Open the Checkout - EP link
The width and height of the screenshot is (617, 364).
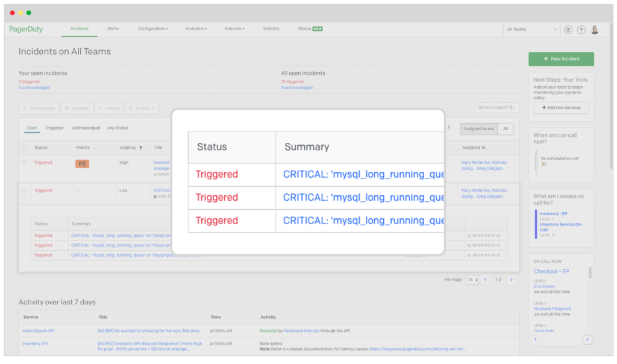(551, 272)
